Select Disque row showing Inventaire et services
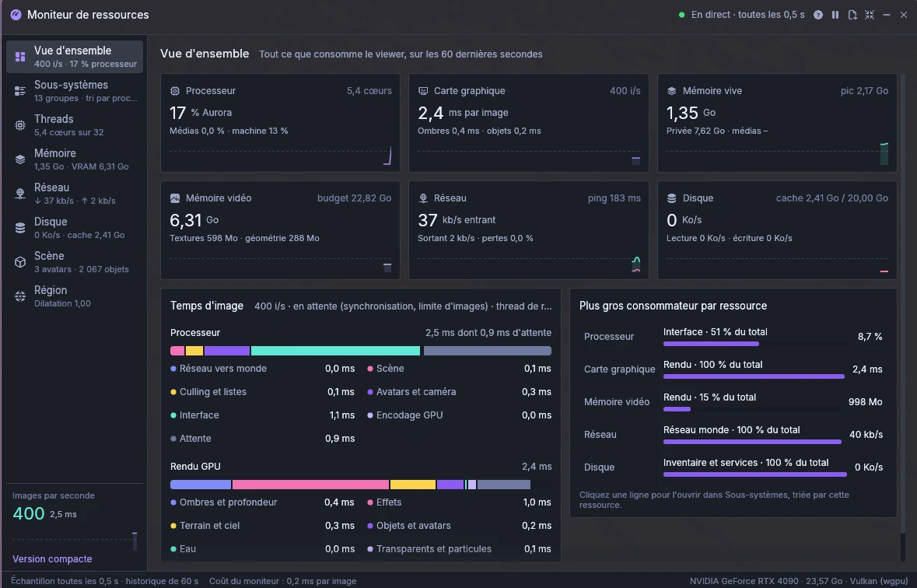The image size is (917, 588). click(733, 467)
